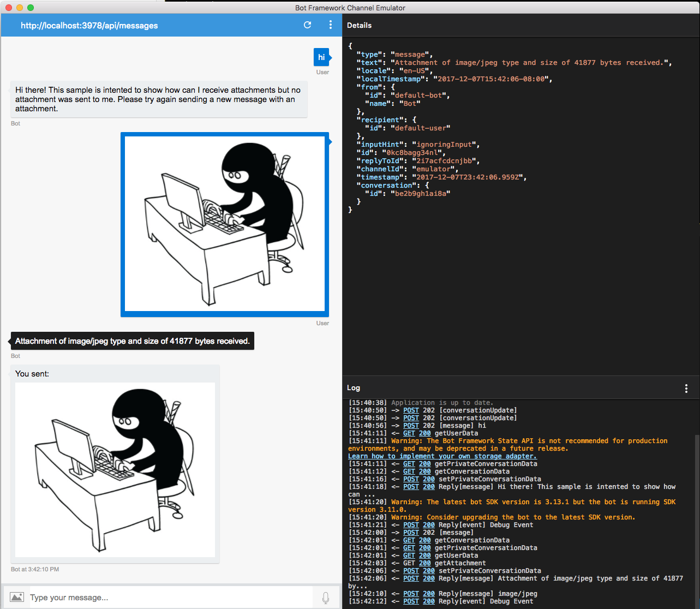The height and width of the screenshot is (609, 700).
Task: Open the kebab menu next to the refresh icon
Action: point(330,25)
